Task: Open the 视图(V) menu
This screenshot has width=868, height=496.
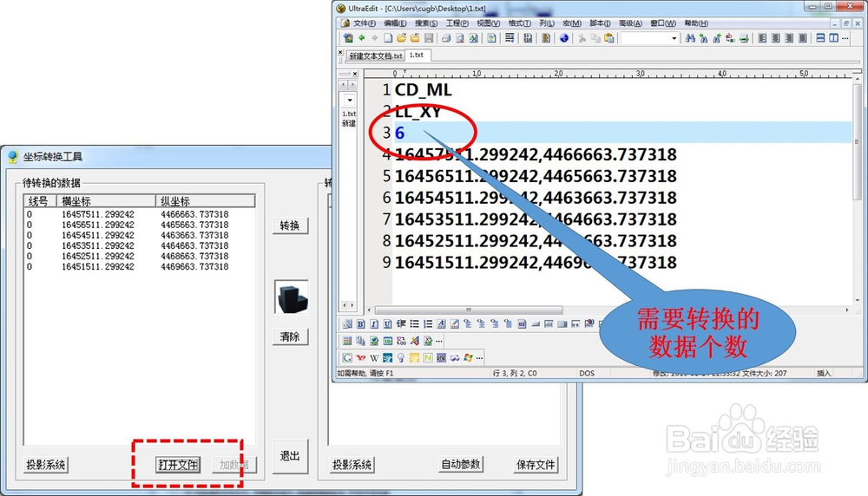Action: (x=488, y=23)
